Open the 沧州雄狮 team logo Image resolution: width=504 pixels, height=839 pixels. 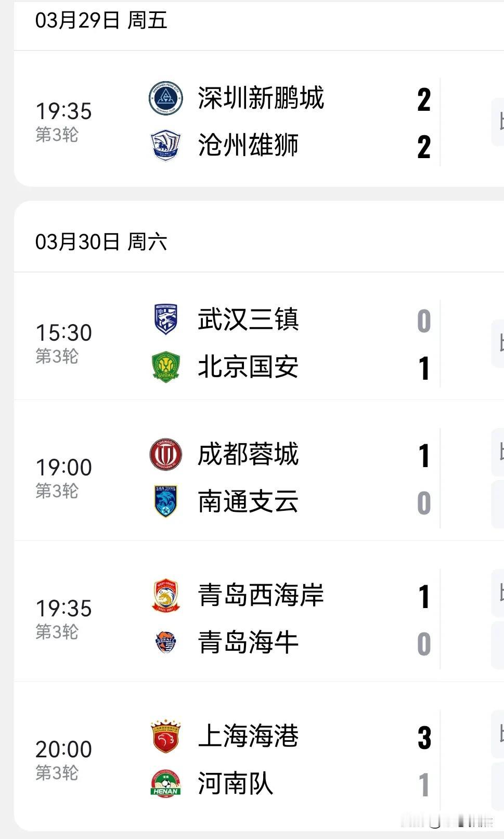165,145
